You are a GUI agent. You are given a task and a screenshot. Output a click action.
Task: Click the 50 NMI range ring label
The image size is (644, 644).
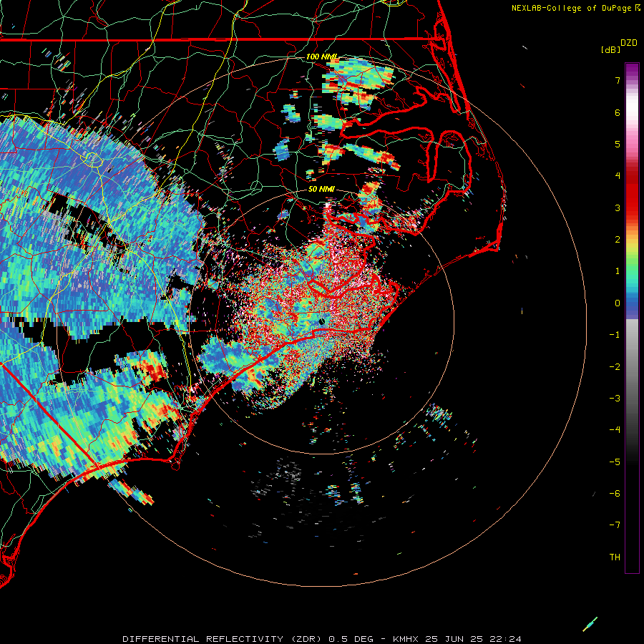(321, 190)
